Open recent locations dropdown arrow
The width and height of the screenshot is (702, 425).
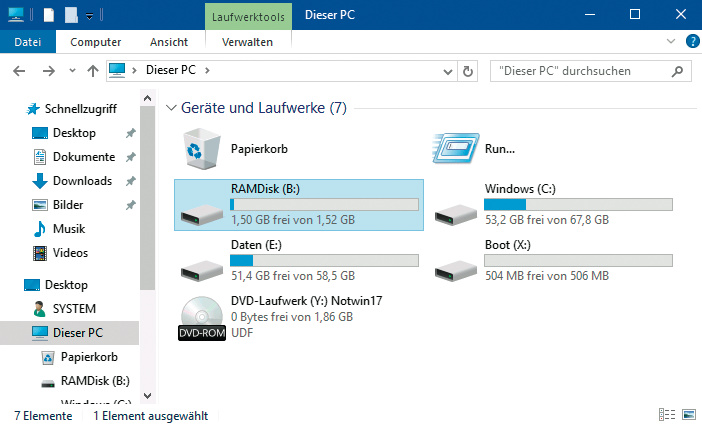pyautogui.click(x=72, y=71)
